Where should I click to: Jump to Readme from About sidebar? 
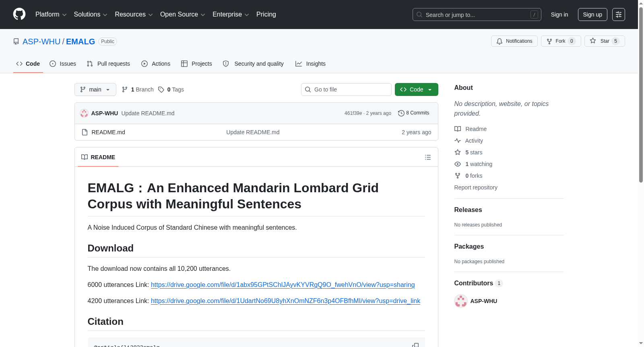(471, 129)
